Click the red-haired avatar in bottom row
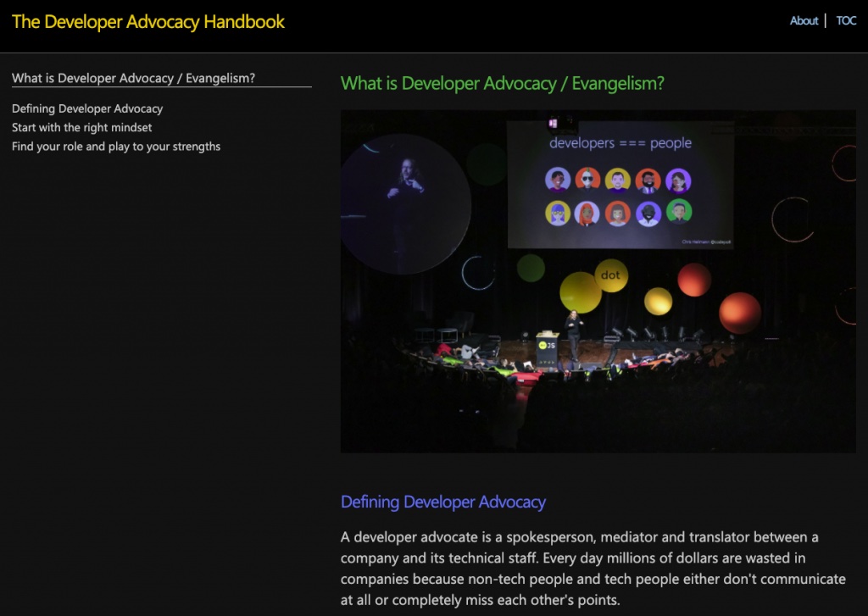This screenshot has height=616, width=868. click(x=587, y=214)
